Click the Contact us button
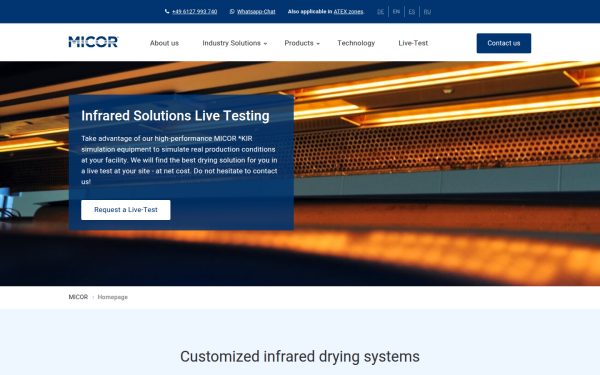The width and height of the screenshot is (600, 375). point(504,43)
